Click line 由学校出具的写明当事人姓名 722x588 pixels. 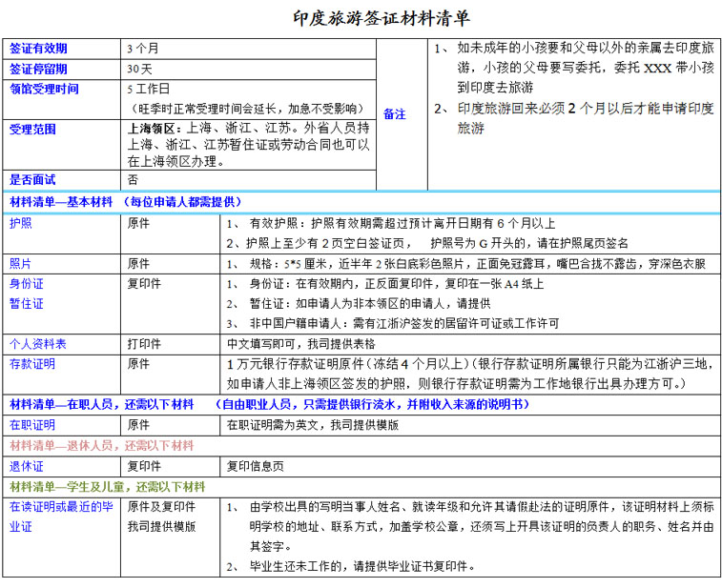pos(470,527)
